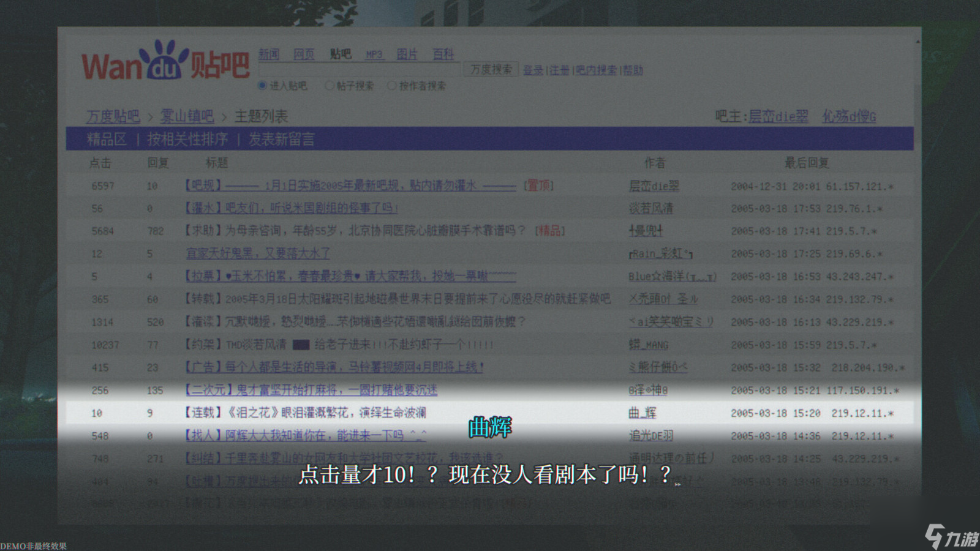
Task: Click author Rain_彩虹
Action: click(661, 253)
